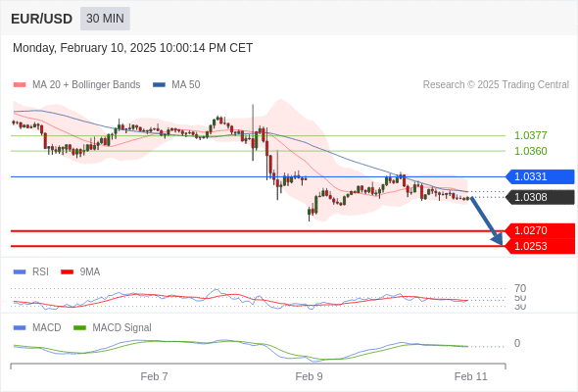Click the RSI legend swatch
Image resolution: width=578 pixels, height=392 pixels.
20,272
